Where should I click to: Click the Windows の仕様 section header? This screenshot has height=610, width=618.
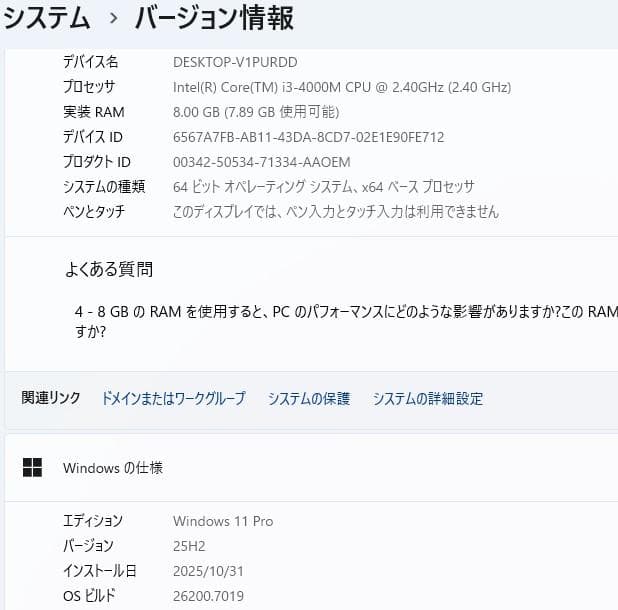point(113,468)
